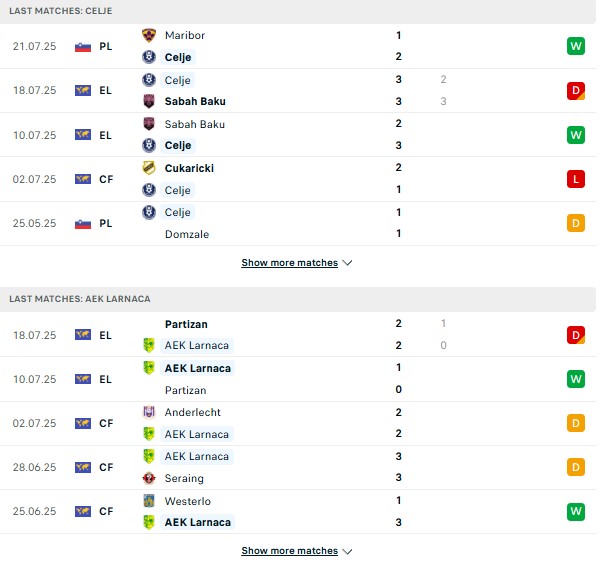
Task: Click the green W badge for Maribor match
Action: coord(575,46)
